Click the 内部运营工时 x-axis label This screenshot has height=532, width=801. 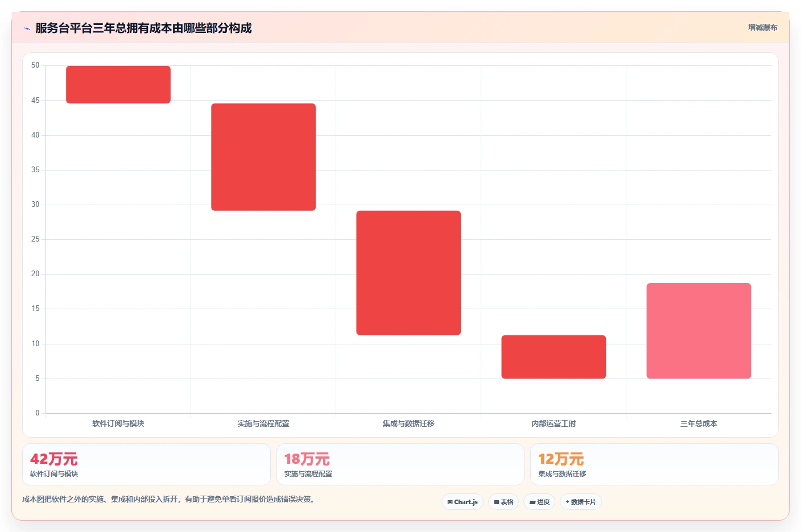(554, 423)
